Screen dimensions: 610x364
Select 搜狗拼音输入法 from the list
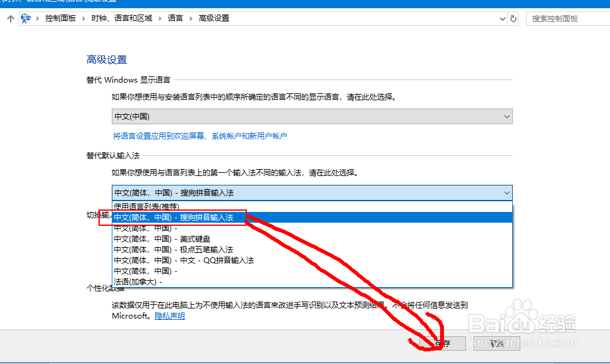click(177, 217)
